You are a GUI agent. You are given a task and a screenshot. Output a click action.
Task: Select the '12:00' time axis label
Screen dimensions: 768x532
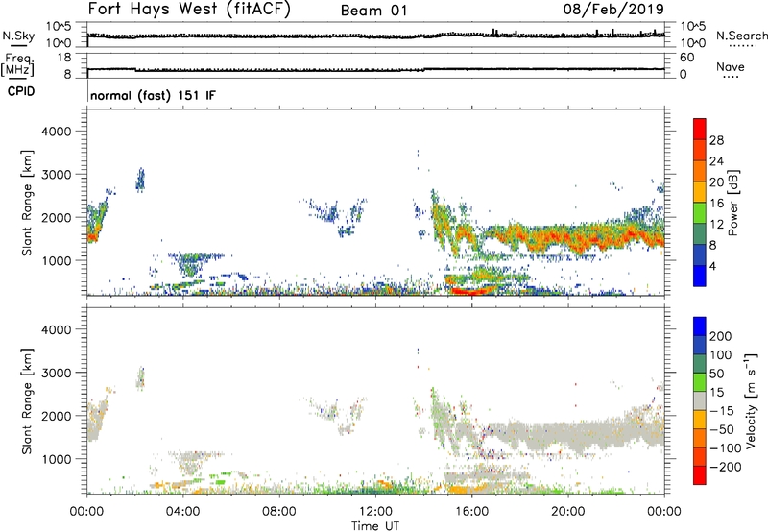pos(375,511)
